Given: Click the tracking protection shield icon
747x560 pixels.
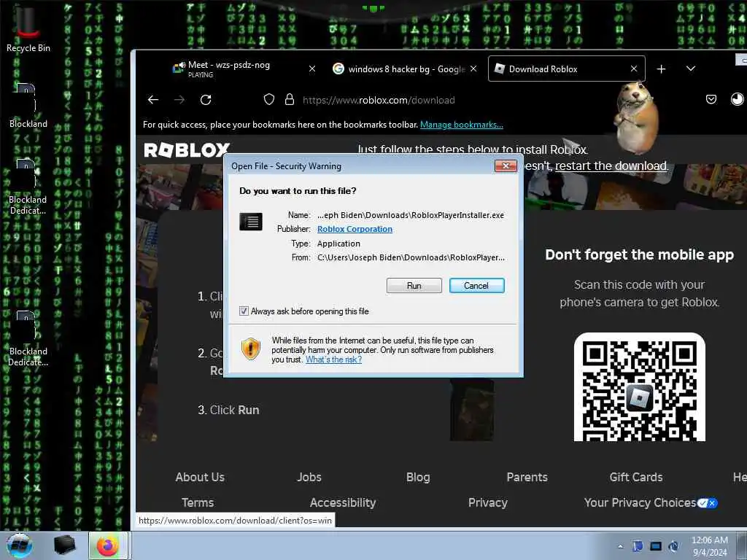Looking at the screenshot, I should coord(269,99).
